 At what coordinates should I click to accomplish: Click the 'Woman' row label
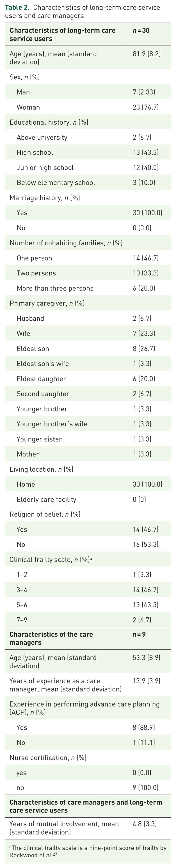tap(28, 107)
